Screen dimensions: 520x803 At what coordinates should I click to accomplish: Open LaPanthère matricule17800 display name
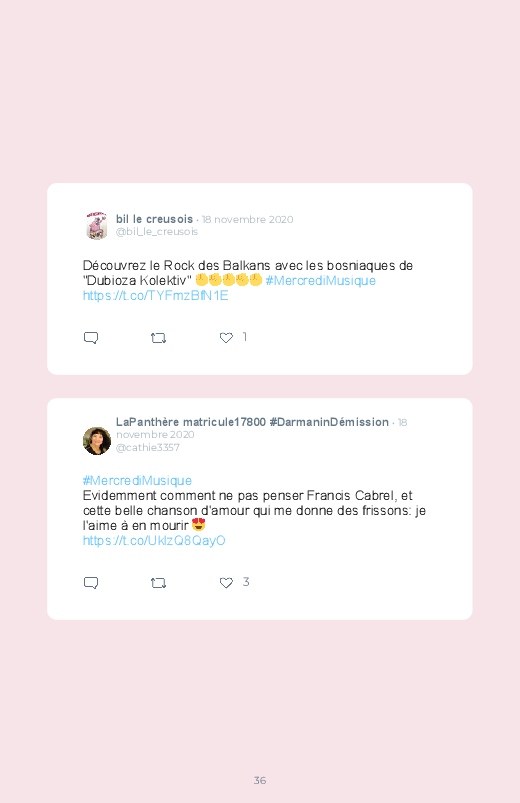(x=252, y=422)
